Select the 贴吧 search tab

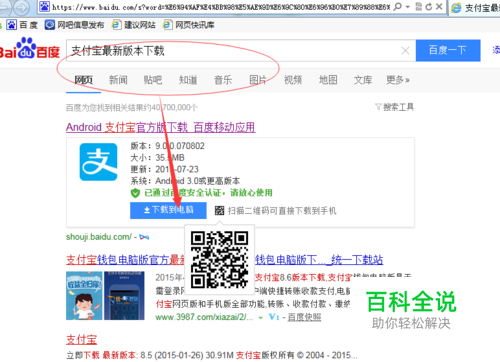tap(153, 80)
